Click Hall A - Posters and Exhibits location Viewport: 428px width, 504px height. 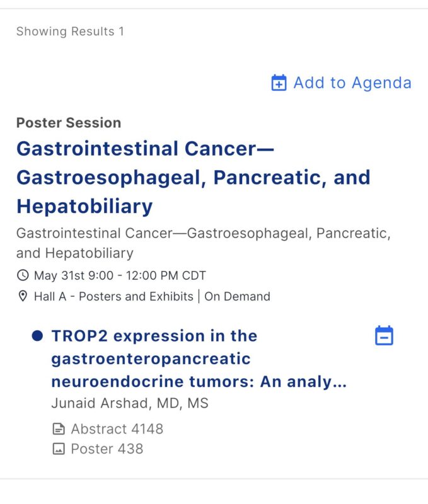coord(113,296)
